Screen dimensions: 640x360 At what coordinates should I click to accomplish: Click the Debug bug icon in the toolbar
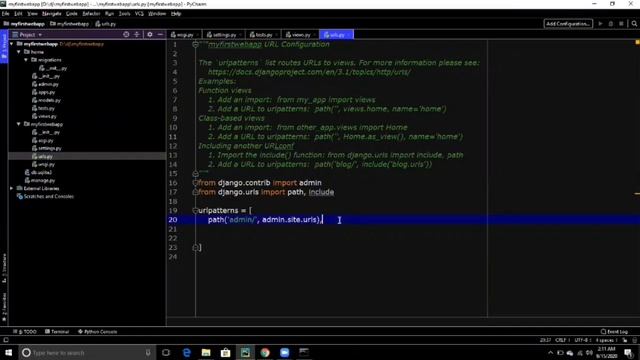[611, 24]
